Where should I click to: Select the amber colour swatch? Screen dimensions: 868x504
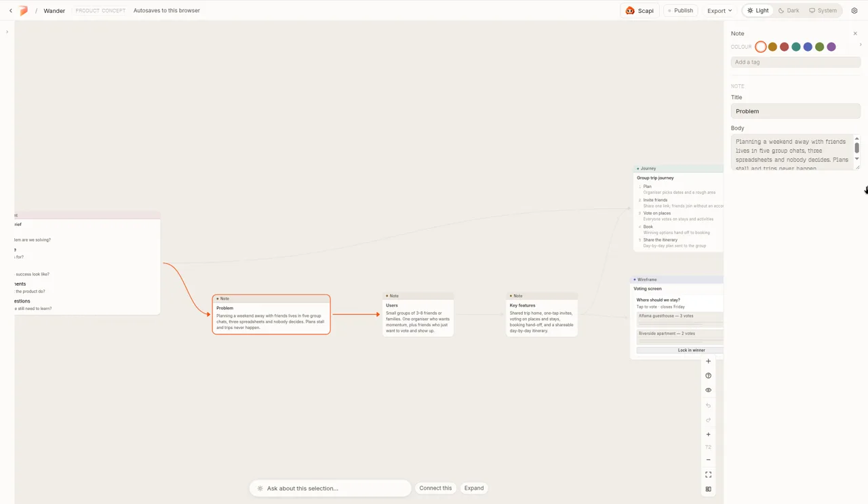(772, 47)
